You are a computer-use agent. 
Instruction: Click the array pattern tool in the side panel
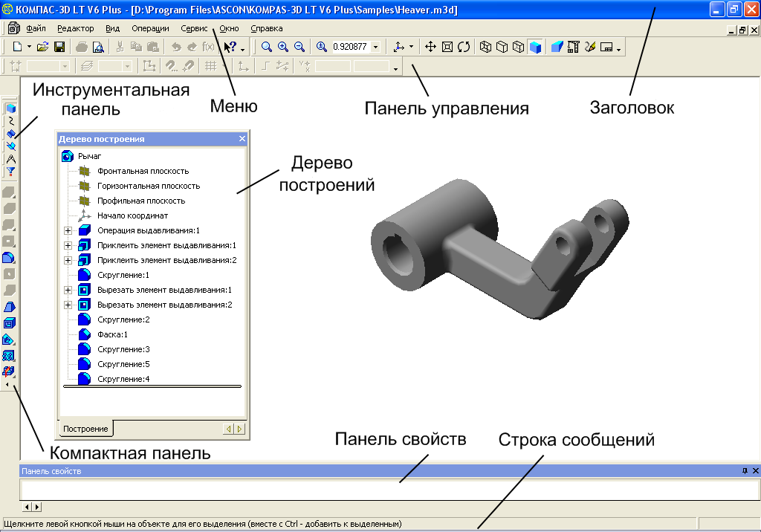9,357
